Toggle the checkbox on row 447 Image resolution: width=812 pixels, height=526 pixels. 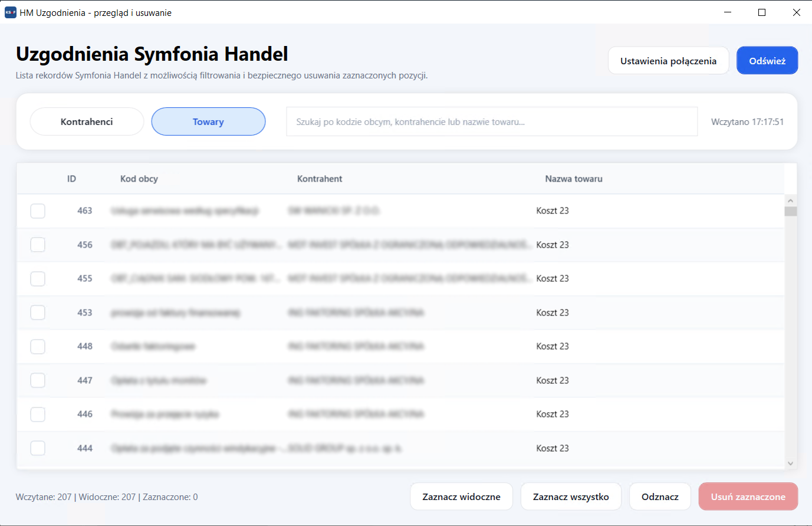(x=38, y=380)
